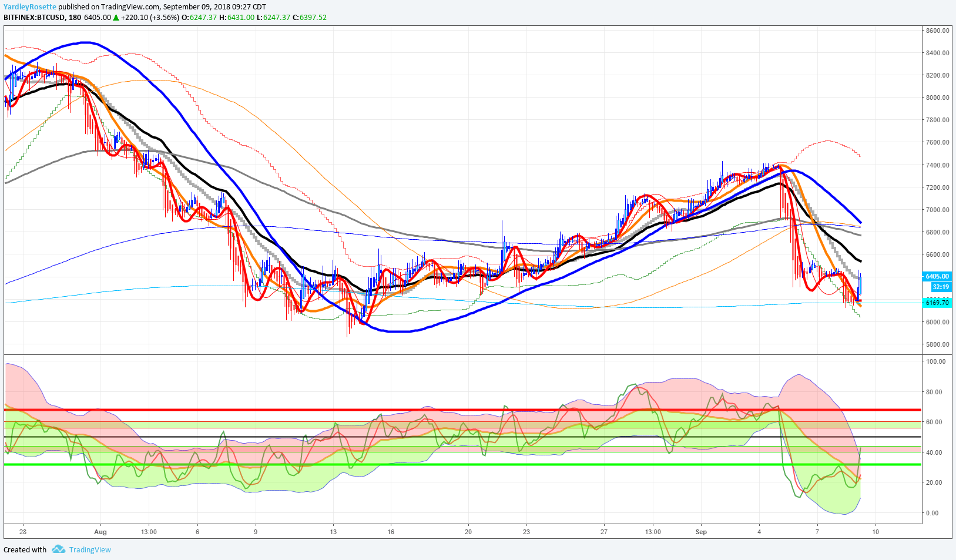Click the 8000.00 price axis label
This screenshot has width=956, height=560.
click(x=937, y=98)
